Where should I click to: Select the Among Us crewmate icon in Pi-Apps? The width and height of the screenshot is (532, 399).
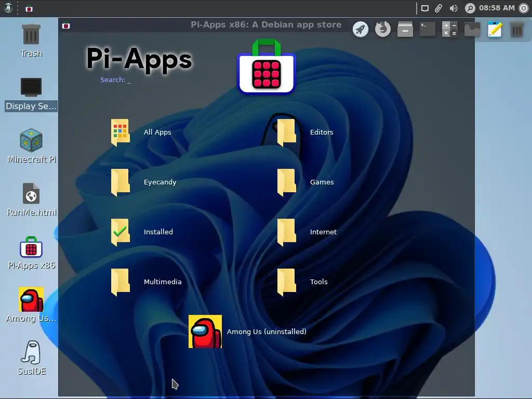(205, 331)
